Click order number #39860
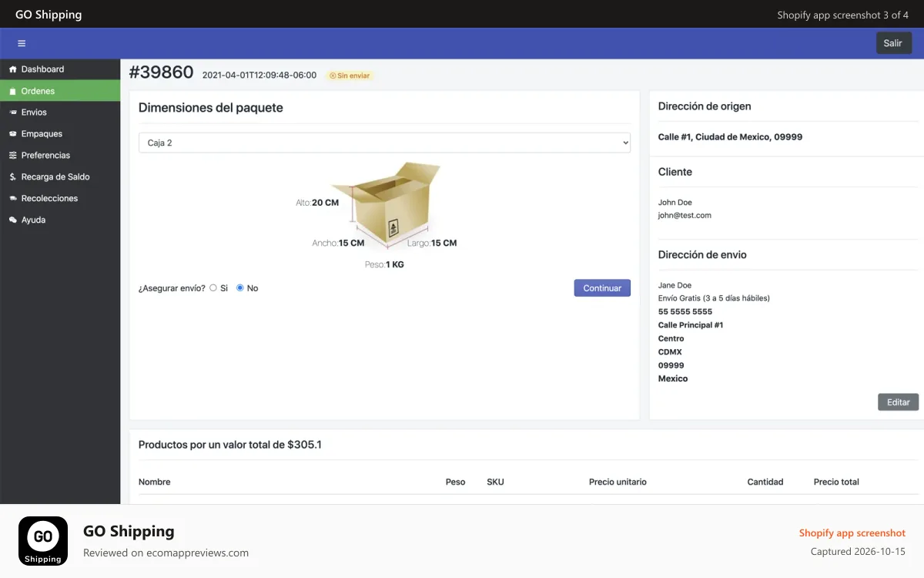Image resolution: width=924 pixels, height=578 pixels. [x=161, y=72]
